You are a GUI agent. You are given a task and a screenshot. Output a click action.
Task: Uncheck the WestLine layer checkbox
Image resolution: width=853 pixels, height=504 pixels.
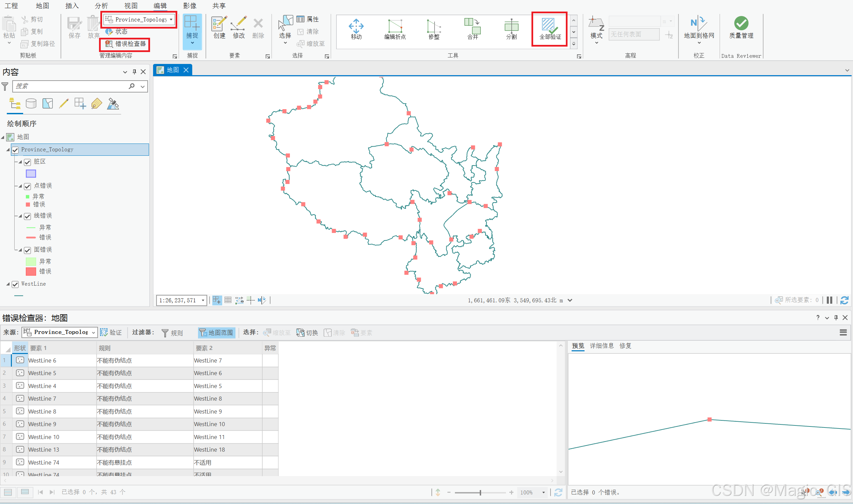coord(15,284)
